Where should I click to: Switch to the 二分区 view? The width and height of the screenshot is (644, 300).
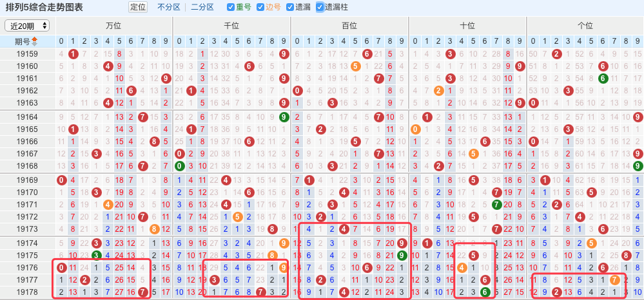[x=202, y=8]
